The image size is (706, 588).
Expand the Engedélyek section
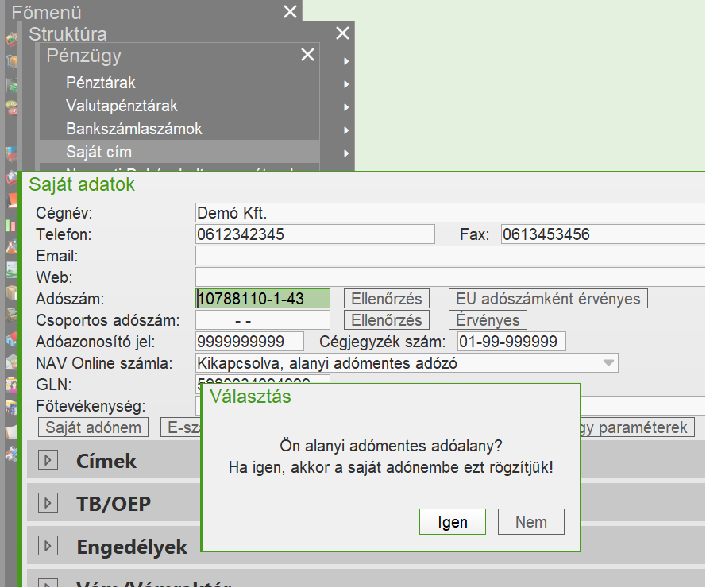click(48, 546)
